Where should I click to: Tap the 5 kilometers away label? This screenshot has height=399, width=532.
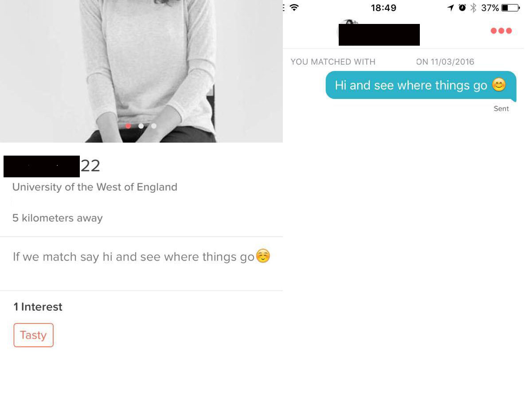pyautogui.click(x=58, y=218)
